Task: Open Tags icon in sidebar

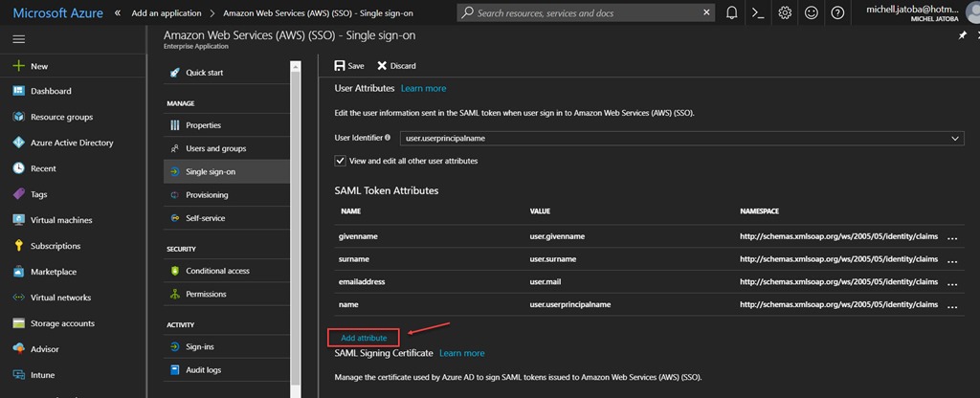Action: [x=19, y=194]
